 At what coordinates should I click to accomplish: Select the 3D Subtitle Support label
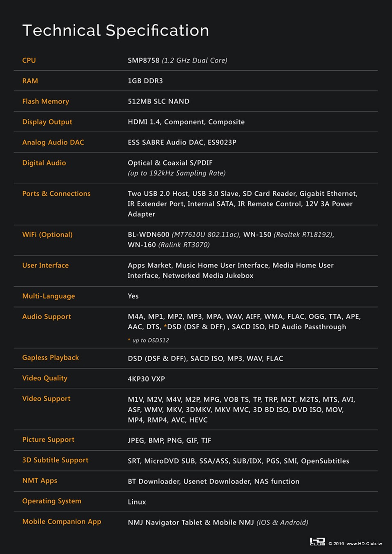(55, 460)
